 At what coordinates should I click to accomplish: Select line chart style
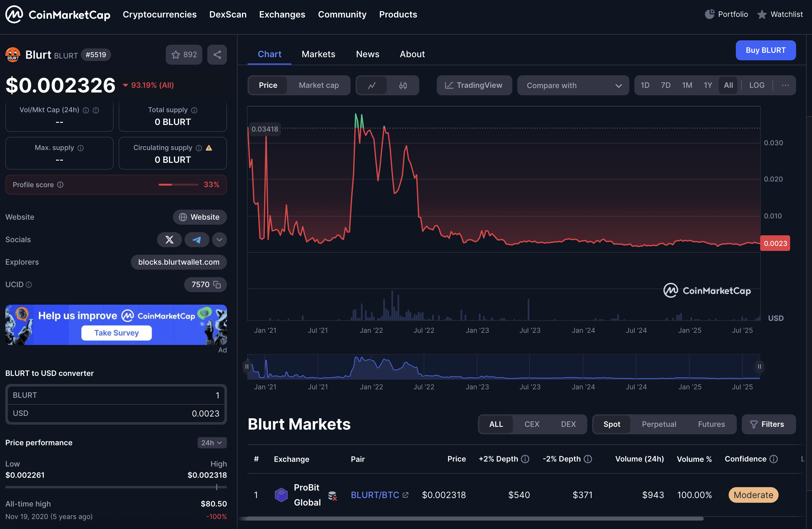372,85
